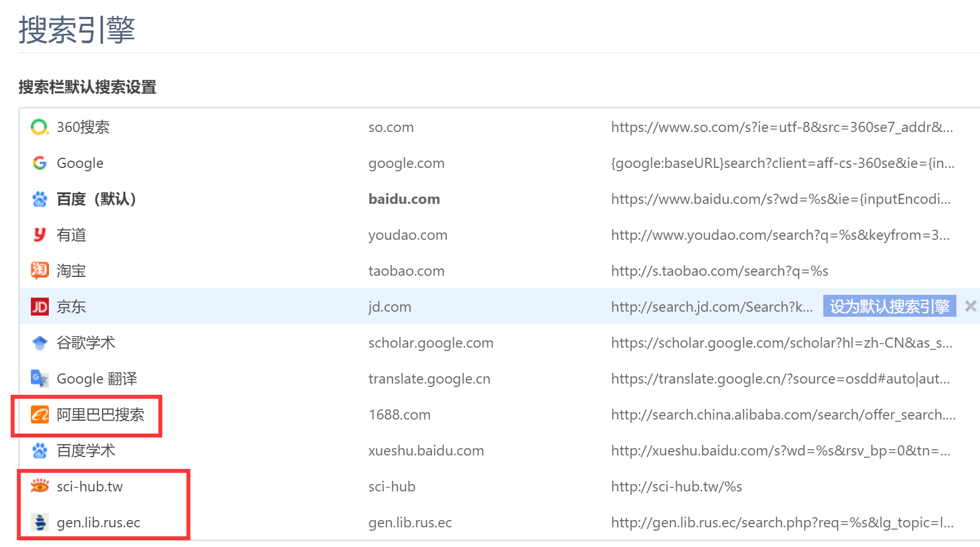Click the 京东 JD red icon
This screenshot has height=547, width=980.
pyautogui.click(x=39, y=307)
